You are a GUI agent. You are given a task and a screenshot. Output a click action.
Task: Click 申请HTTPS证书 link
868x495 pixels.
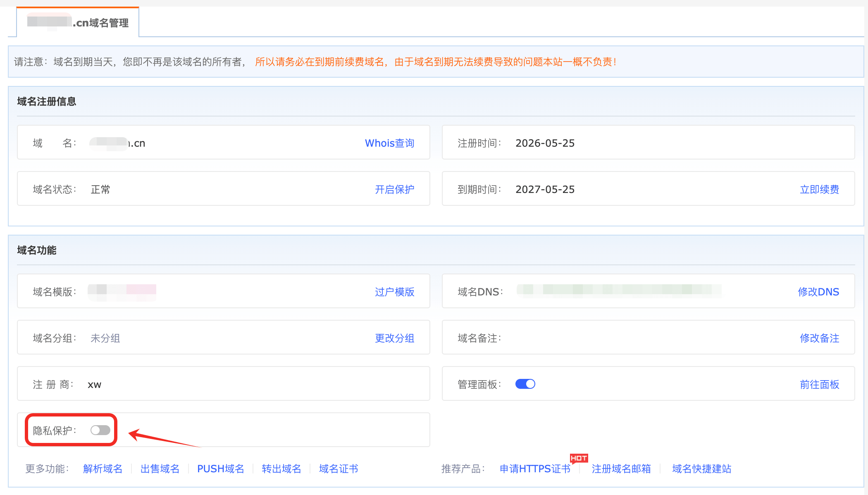pyautogui.click(x=535, y=469)
